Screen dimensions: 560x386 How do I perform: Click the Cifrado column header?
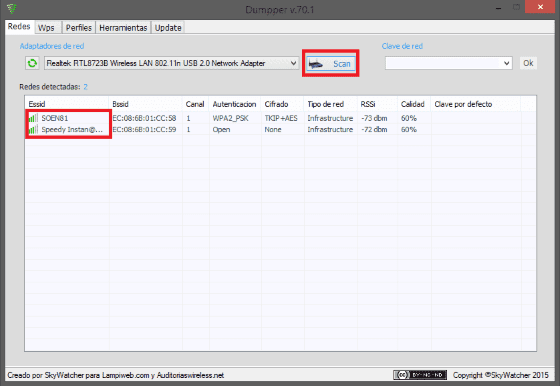(282, 104)
